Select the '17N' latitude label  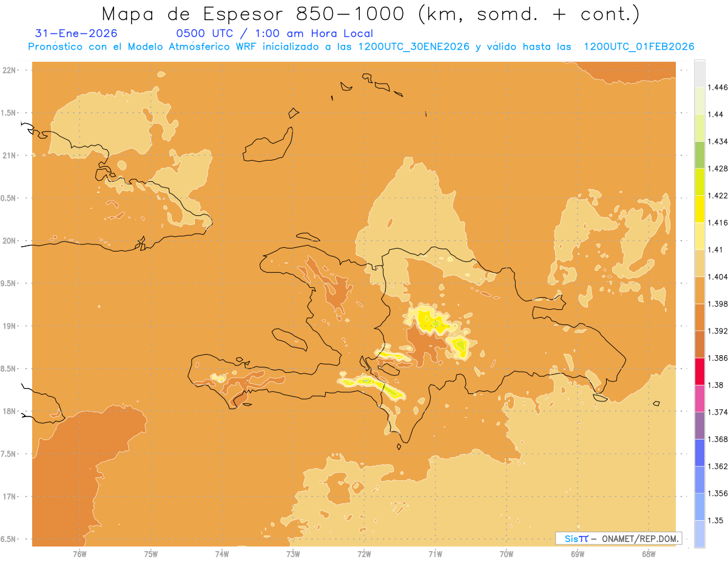click(9, 497)
